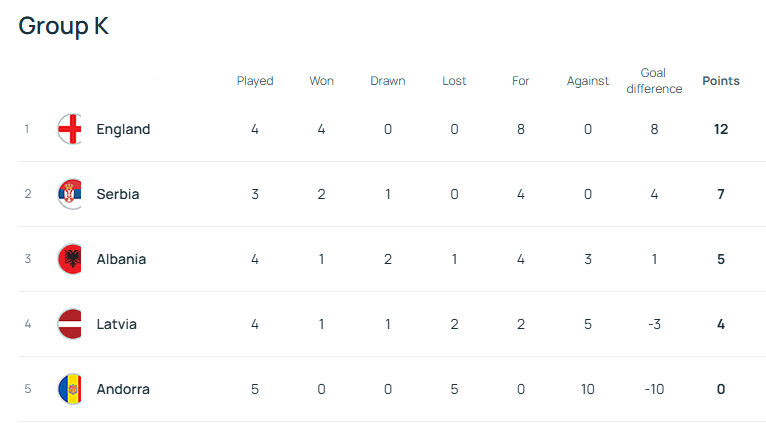766x435 pixels.
Task: Open the Albania team link
Action: 121,259
